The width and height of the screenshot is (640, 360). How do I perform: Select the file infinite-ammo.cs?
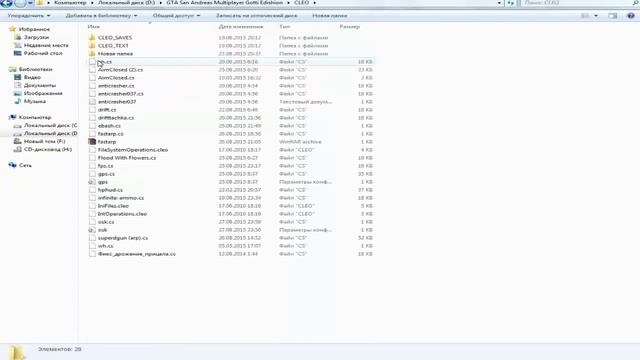(121, 198)
